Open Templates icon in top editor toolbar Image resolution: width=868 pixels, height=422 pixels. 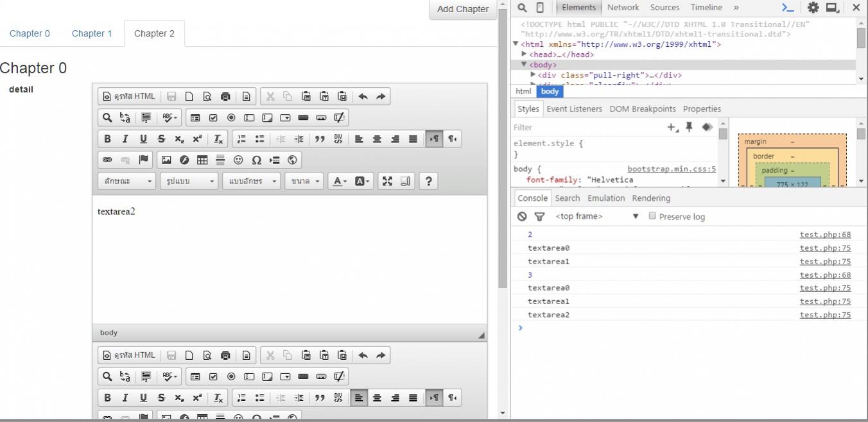point(246,96)
